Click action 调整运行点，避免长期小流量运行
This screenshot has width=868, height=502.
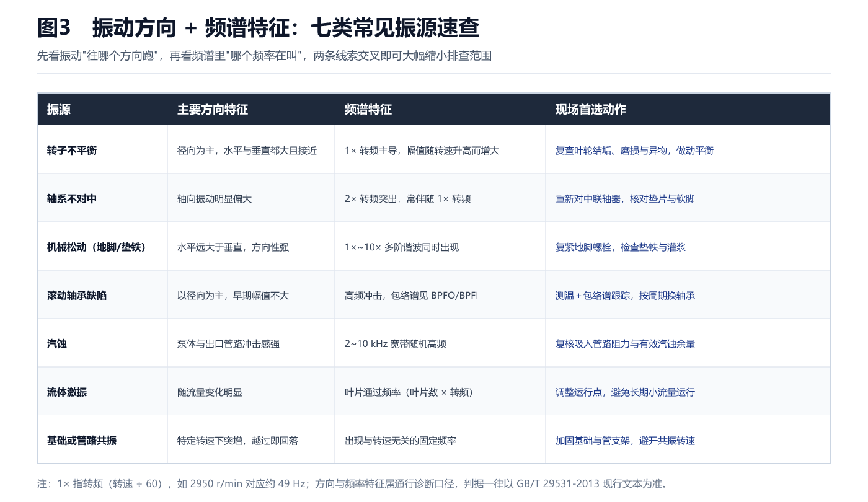625,392
